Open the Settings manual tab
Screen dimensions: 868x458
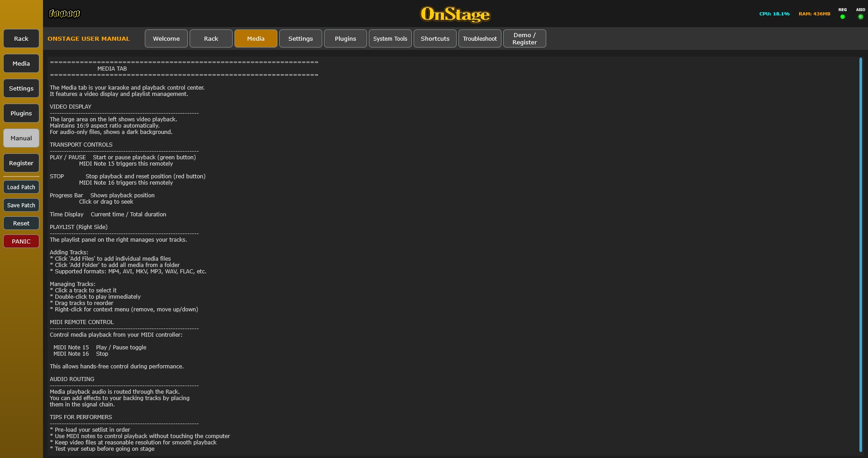[x=300, y=38]
